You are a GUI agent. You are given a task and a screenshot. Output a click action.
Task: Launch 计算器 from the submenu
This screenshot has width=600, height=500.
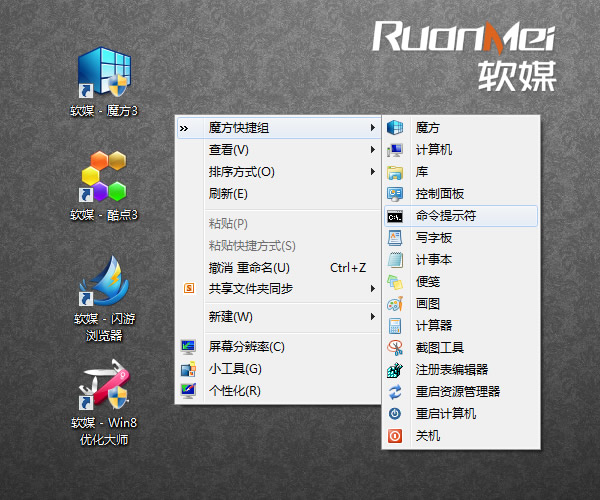(x=461, y=326)
